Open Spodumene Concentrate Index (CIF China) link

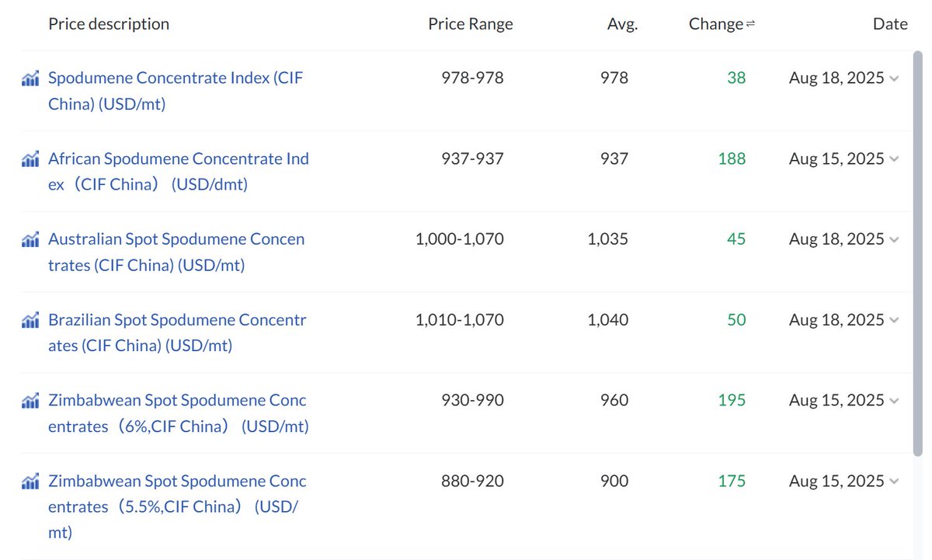point(176,91)
